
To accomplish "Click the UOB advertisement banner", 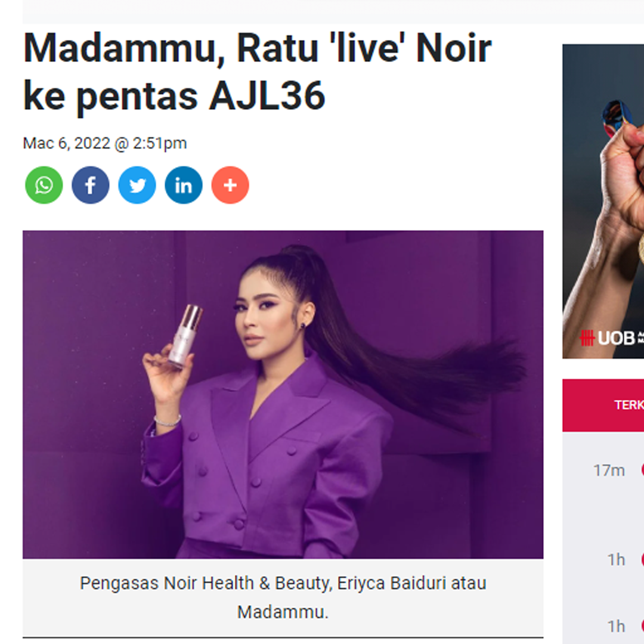I will (x=603, y=202).
